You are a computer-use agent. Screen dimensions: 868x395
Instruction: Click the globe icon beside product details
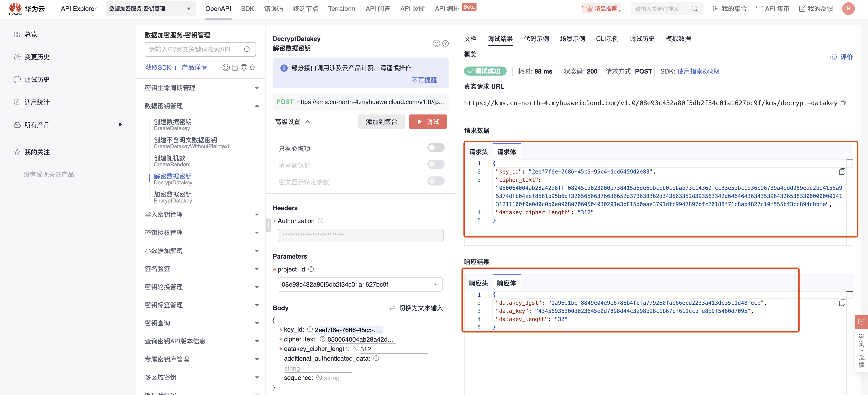(244, 67)
